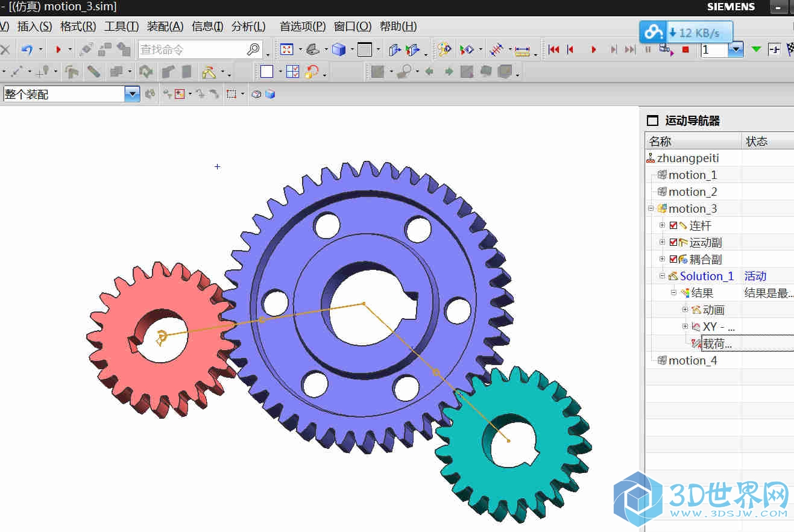Image resolution: width=794 pixels, height=532 pixels.
Task: Click the green down-triangle icon
Action: (756, 49)
